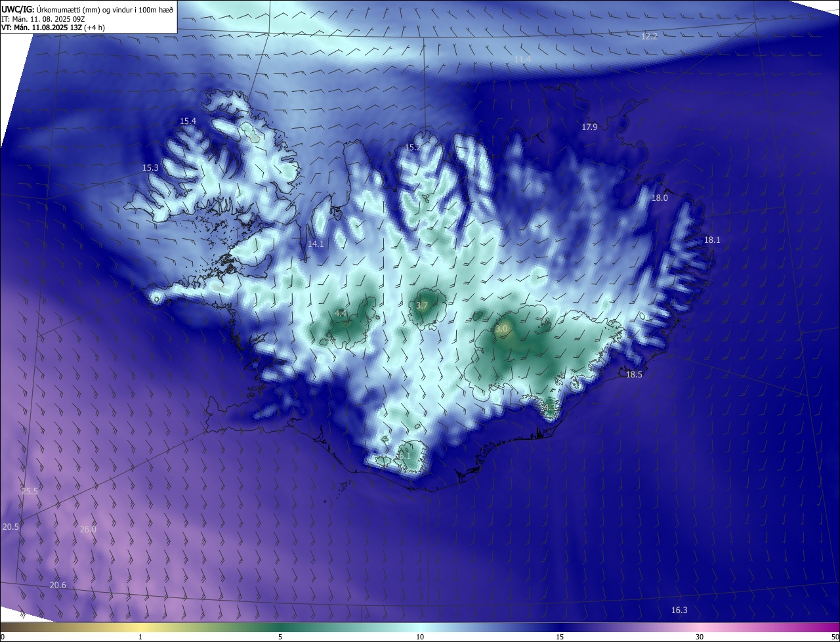Click the map value 11.4
840x642 pixels.
(522, 59)
